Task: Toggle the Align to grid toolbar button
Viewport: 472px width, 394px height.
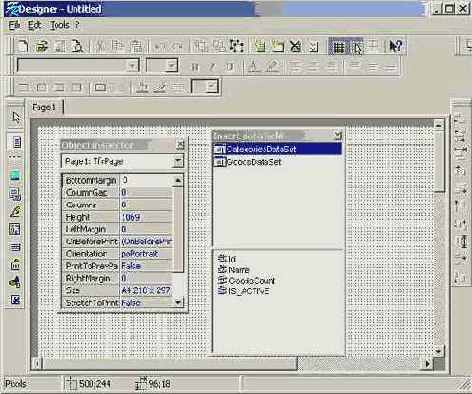Action: tap(357, 46)
